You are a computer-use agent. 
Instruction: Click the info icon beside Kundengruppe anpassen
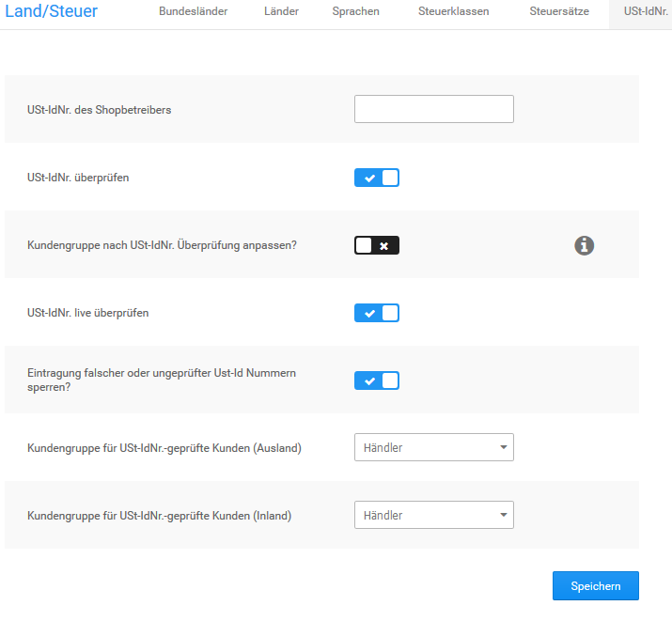(585, 245)
